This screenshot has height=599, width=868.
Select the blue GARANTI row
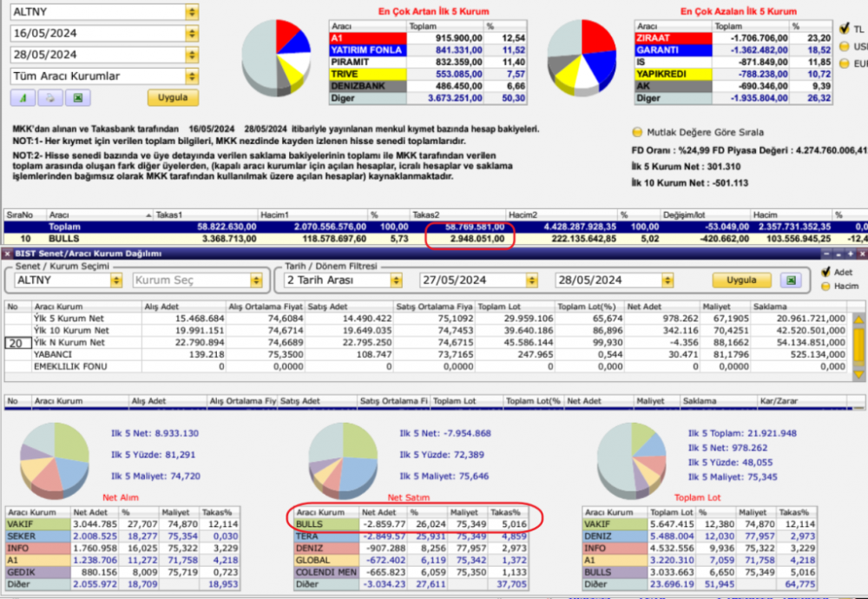(733, 50)
